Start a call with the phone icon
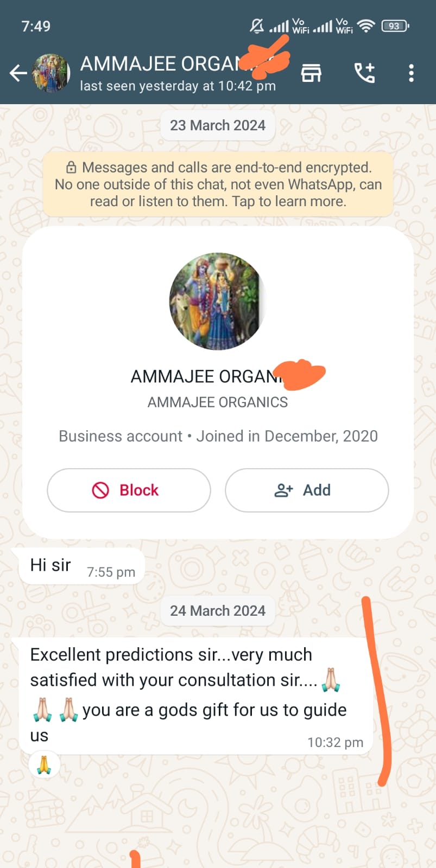 (364, 73)
